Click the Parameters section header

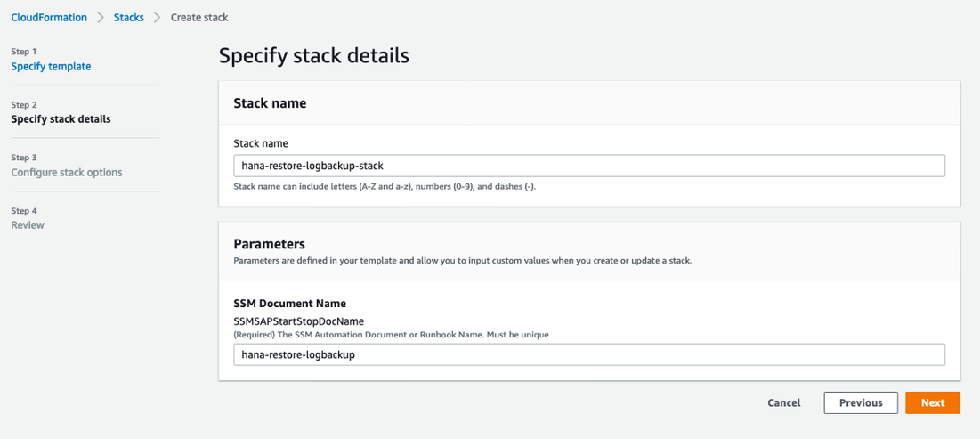click(269, 243)
